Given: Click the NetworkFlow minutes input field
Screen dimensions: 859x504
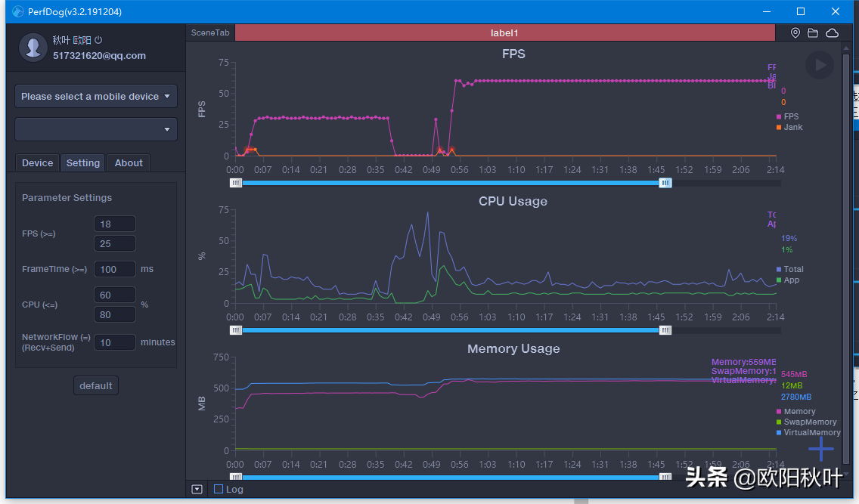Looking at the screenshot, I should 114,342.
